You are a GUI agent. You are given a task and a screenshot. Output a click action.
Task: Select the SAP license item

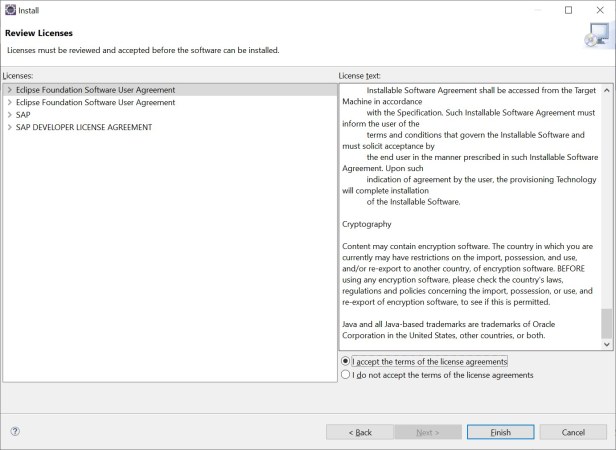23,115
